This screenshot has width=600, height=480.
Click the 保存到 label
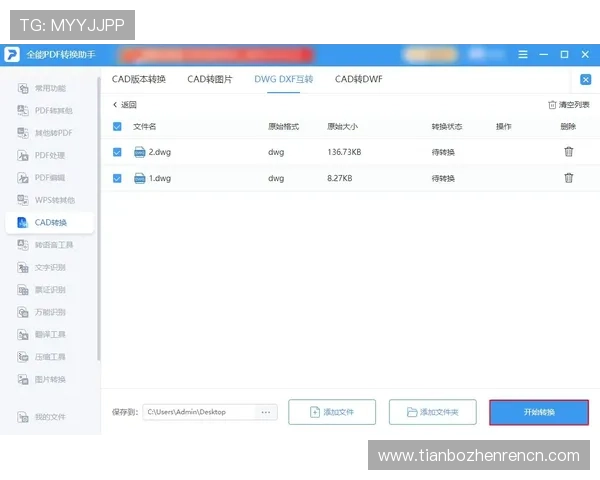[x=125, y=412]
